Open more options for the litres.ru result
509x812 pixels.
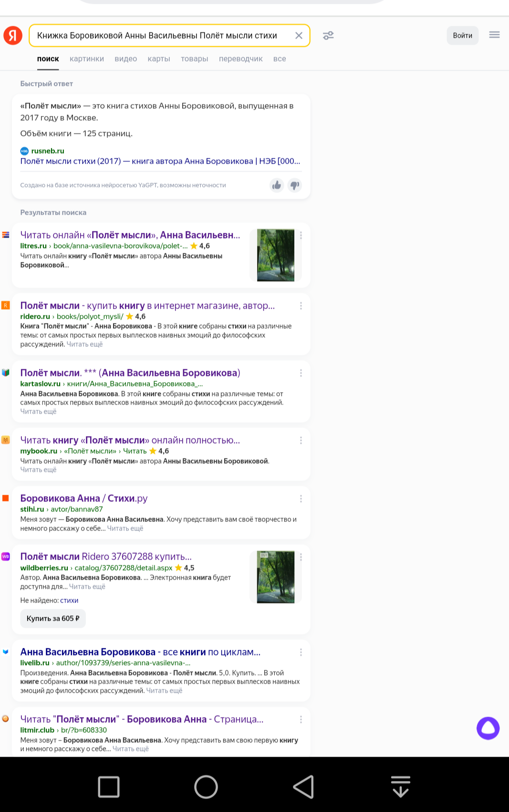pyautogui.click(x=301, y=235)
